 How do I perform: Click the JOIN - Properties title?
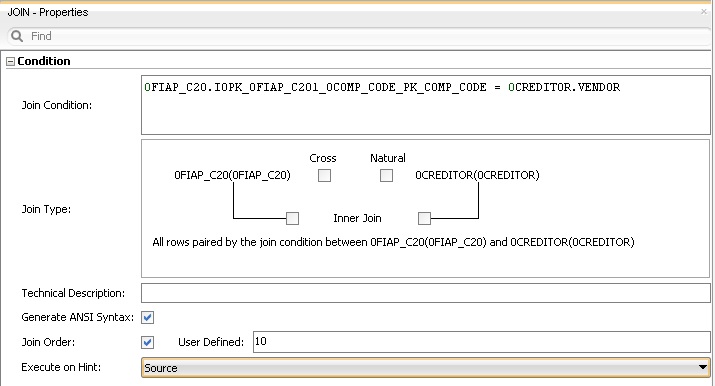click(x=48, y=12)
